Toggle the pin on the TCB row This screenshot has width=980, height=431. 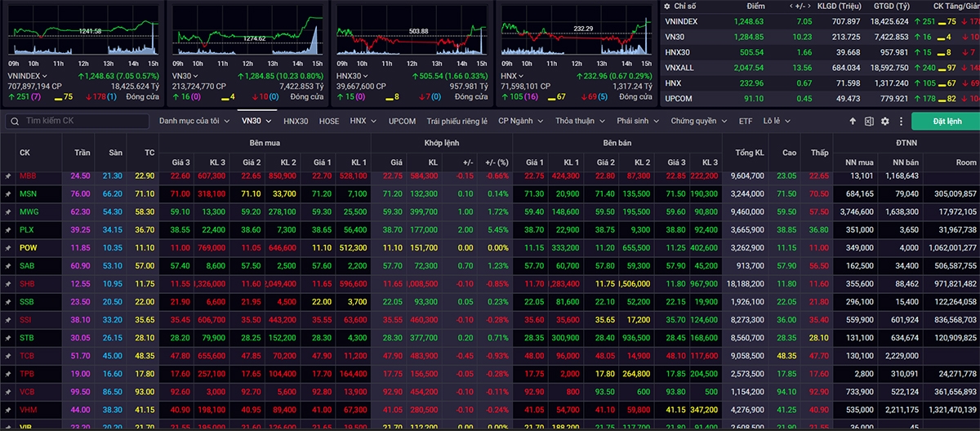click(8, 355)
